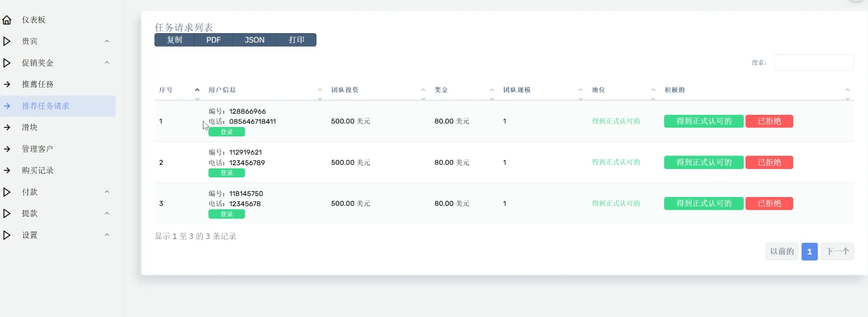Click the triangle icon next to 贵宾
Image resolution: width=868 pixels, height=317 pixels.
(x=7, y=42)
